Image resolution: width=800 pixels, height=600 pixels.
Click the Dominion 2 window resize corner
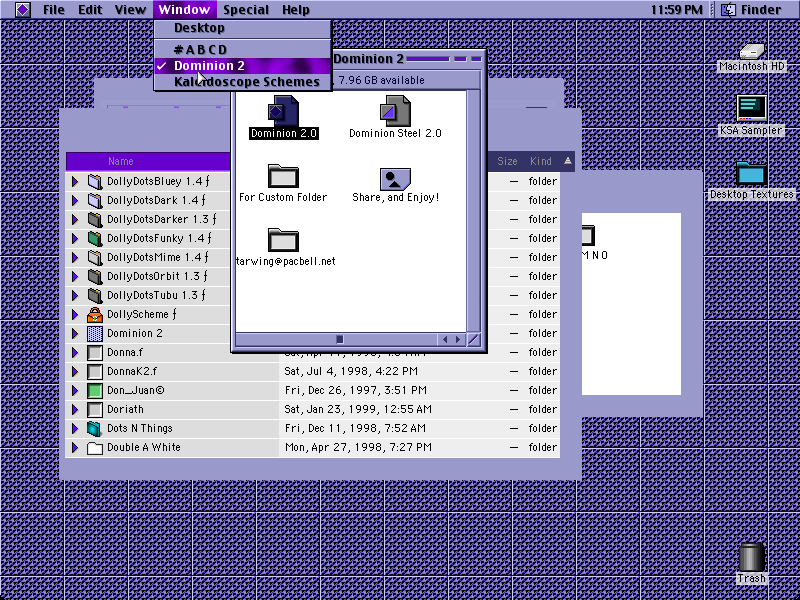pos(473,339)
